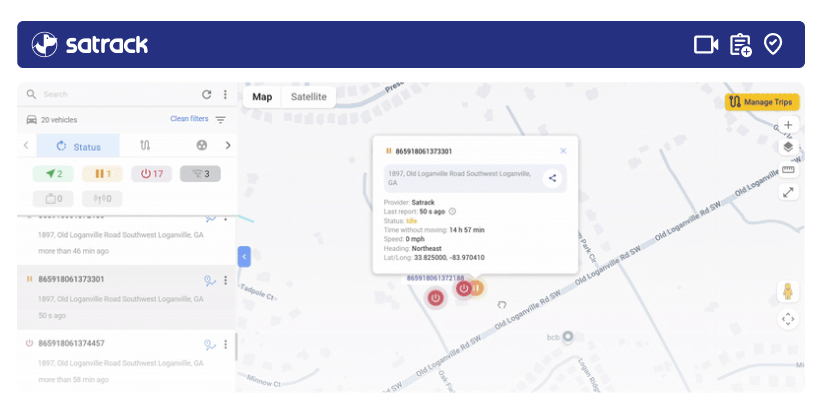The width and height of the screenshot is (828, 413).
Task: Open options menu for vehicle 865918061373301
Action: pos(225,281)
